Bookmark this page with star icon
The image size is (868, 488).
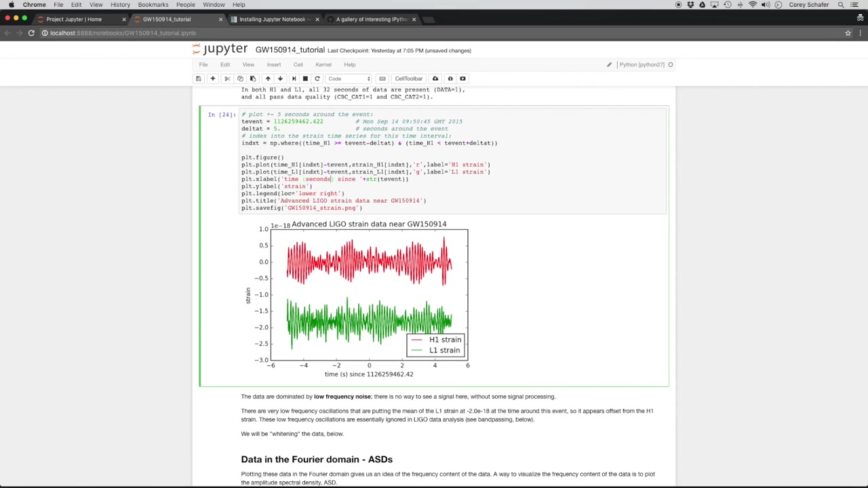tap(848, 33)
